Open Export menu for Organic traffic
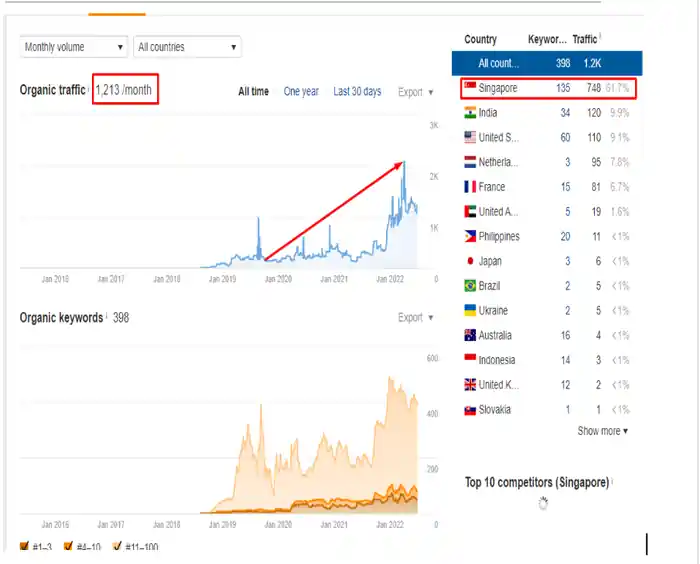This screenshot has width=700, height=564. pyautogui.click(x=416, y=92)
